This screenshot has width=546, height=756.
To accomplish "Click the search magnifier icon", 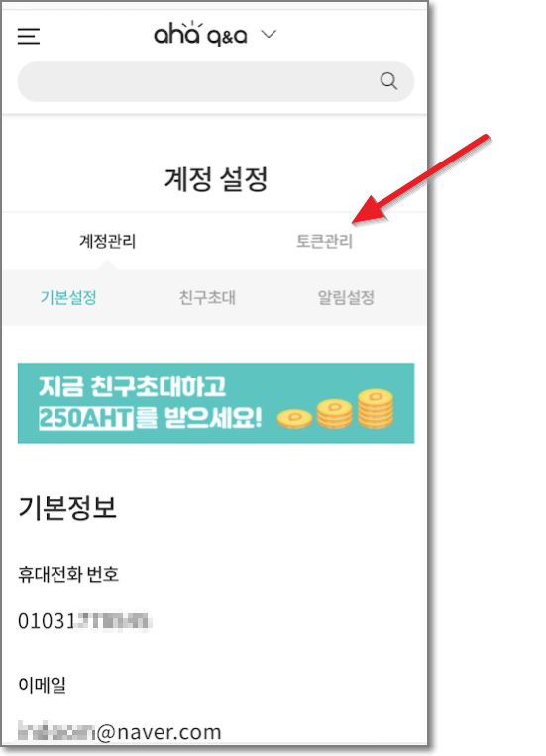I will click(388, 81).
